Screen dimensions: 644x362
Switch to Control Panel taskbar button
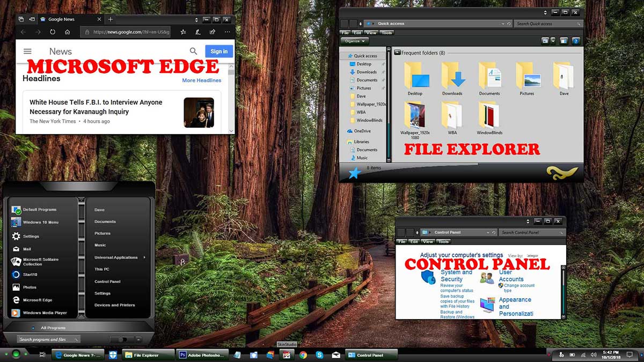(x=371, y=354)
